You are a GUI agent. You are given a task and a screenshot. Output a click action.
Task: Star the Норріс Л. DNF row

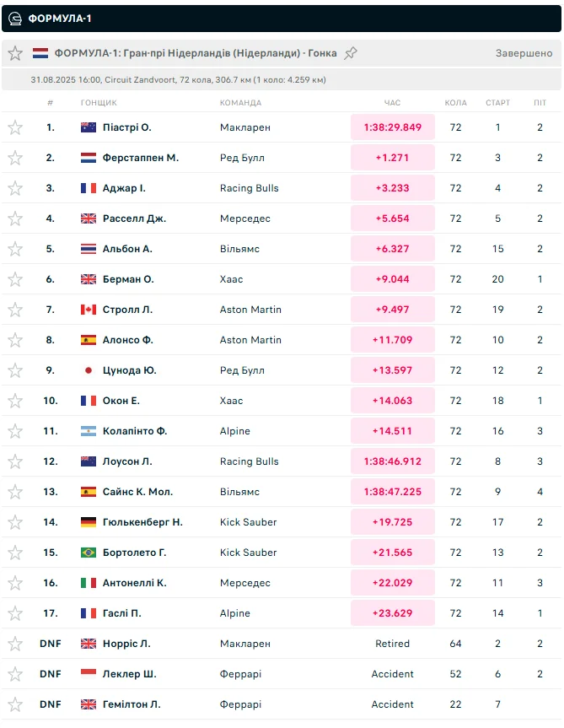(15, 644)
